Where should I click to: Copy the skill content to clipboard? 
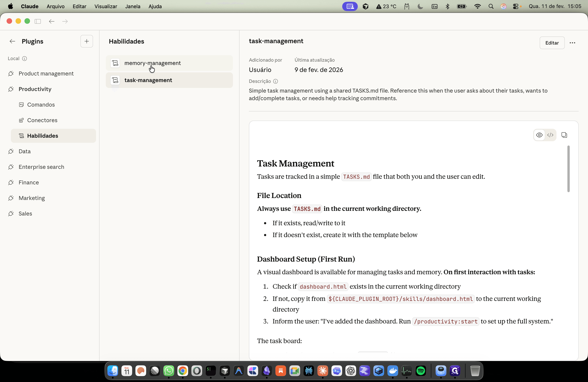(x=564, y=135)
